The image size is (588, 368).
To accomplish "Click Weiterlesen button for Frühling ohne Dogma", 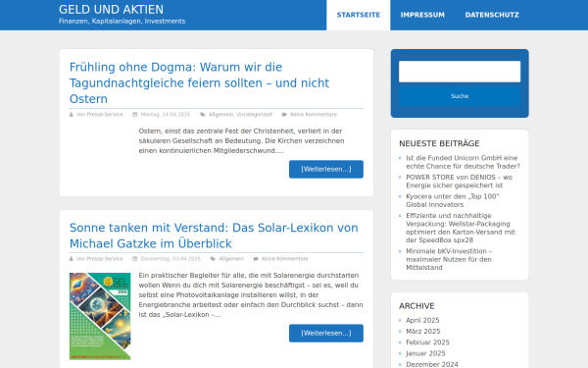I will tap(326, 170).
